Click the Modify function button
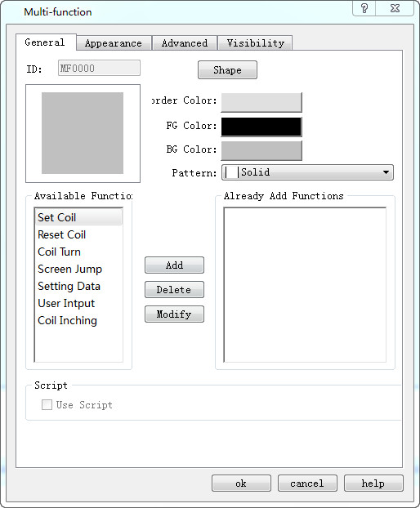 point(174,314)
